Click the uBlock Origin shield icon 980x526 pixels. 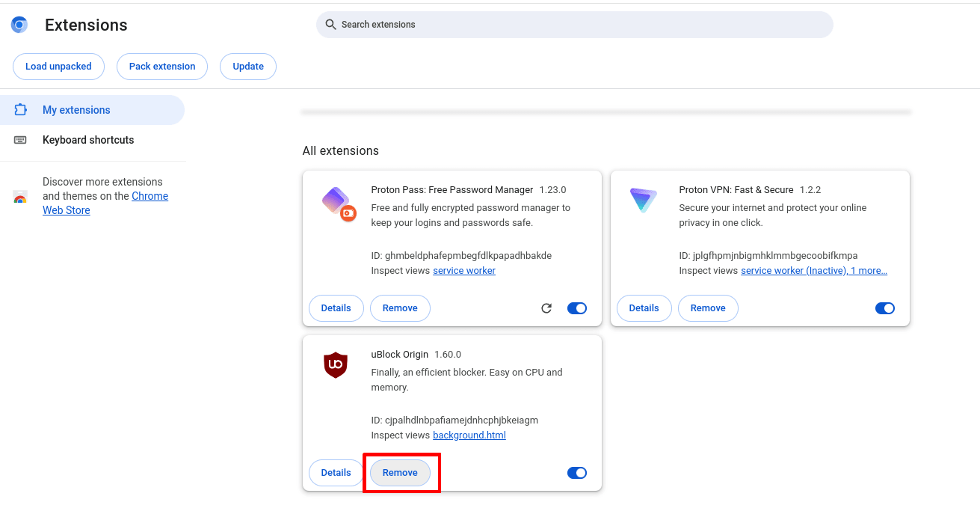(x=336, y=365)
